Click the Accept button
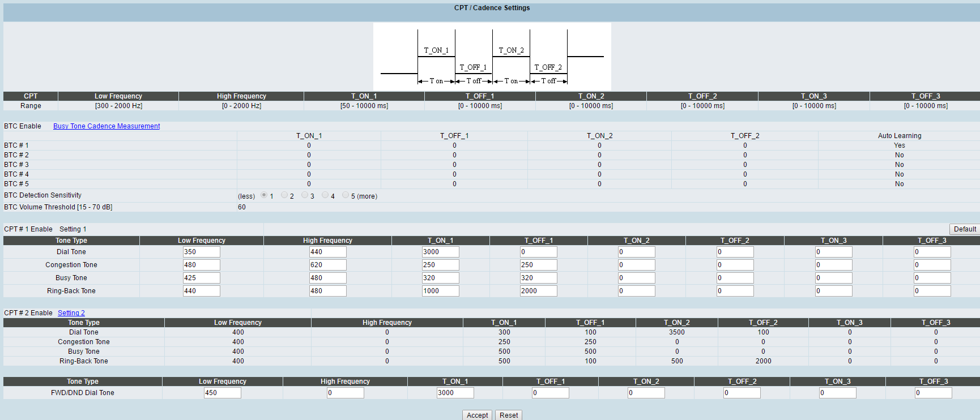 coord(478,415)
